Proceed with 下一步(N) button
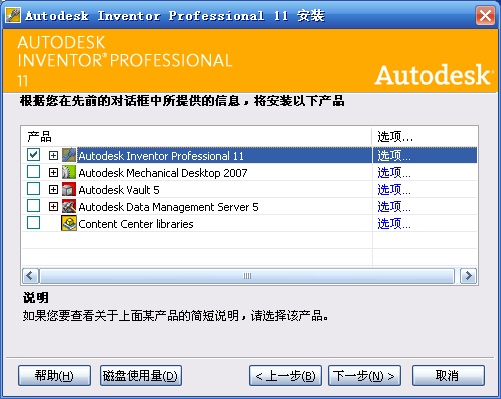The height and width of the screenshot is (399, 501). (364, 376)
